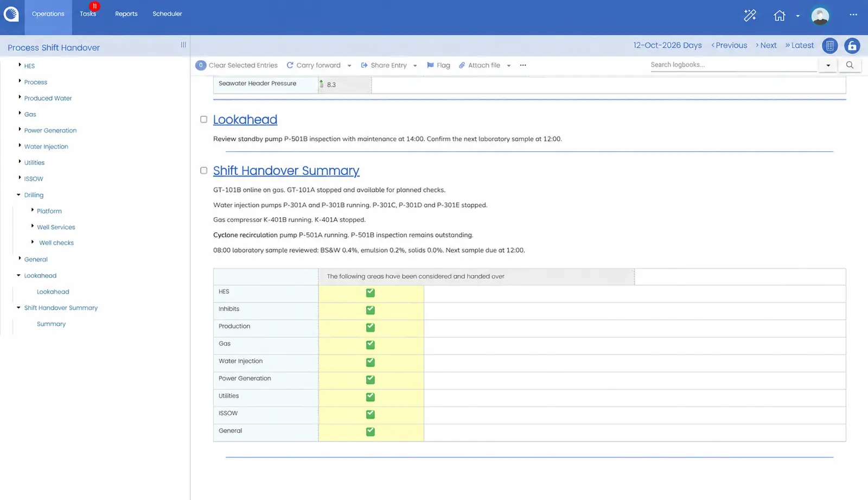Image resolution: width=868 pixels, height=500 pixels.
Task: Click the application logo icon
Action: [11, 14]
